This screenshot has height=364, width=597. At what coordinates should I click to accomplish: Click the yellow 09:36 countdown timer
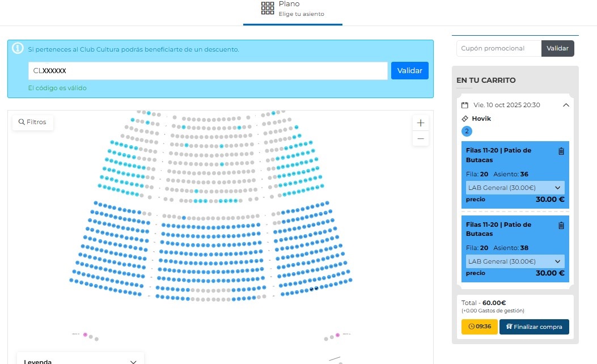click(x=479, y=327)
